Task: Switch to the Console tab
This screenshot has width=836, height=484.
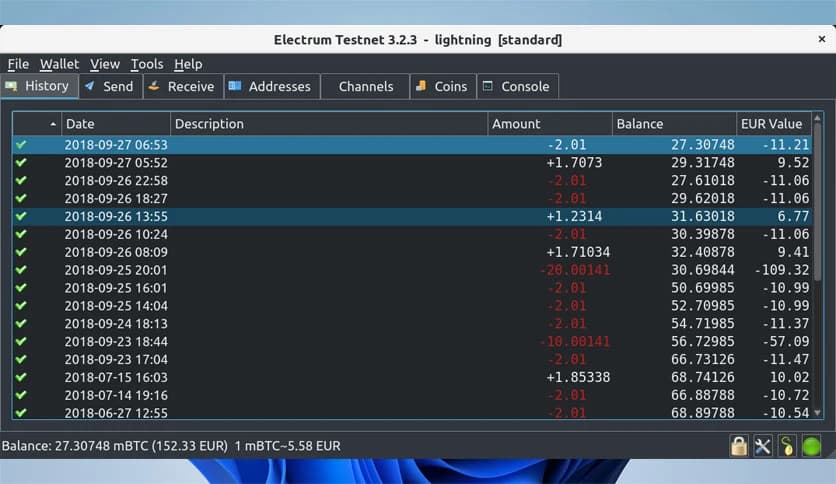Action: click(x=518, y=86)
